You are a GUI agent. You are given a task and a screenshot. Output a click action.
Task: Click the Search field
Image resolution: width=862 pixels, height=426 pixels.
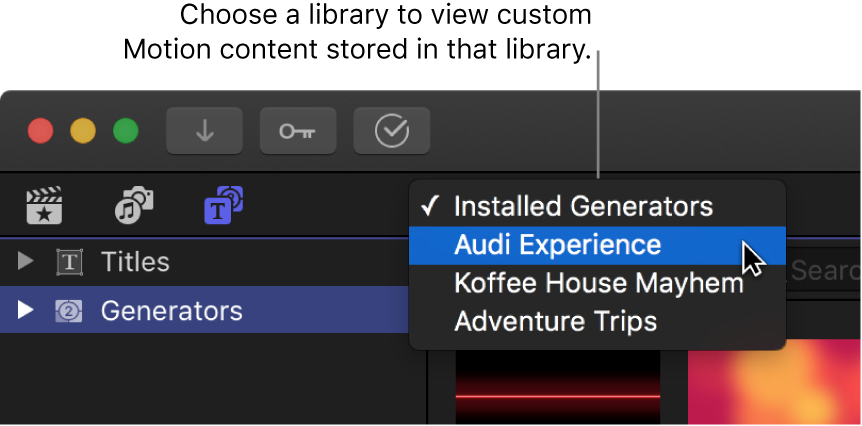tap(825, 269)
